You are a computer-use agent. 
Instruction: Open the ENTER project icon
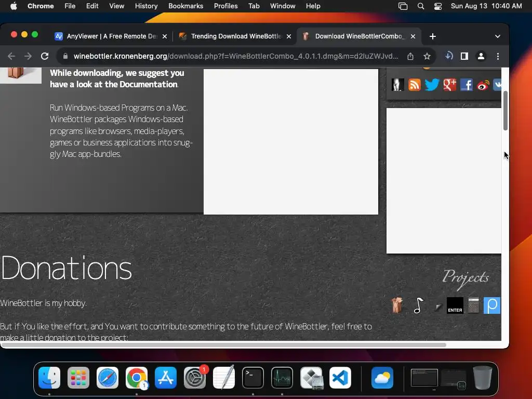[455, 305]
